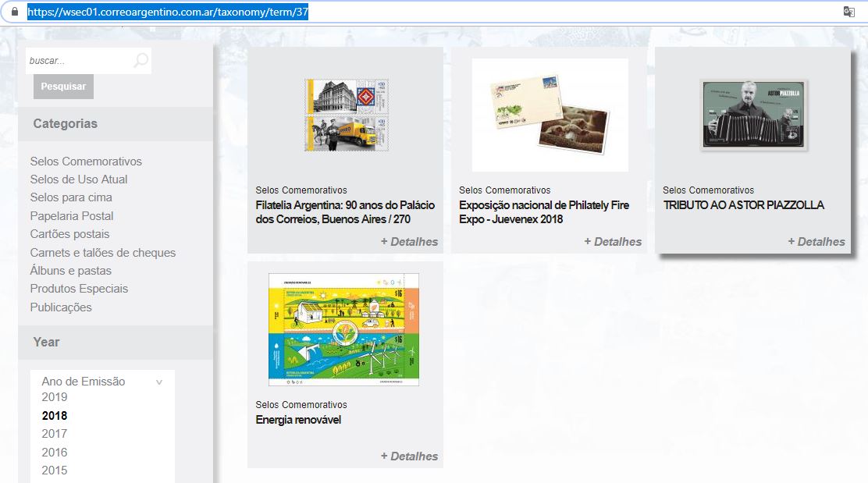Open the Astor Piazzolla stamp thumbnail
This screenshot has height=483, width=868.
coord(752,115)
